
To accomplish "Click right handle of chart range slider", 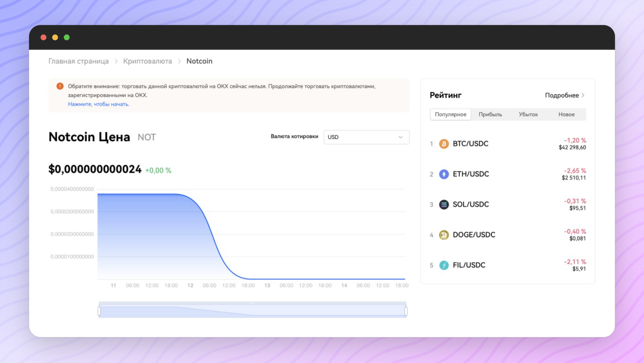I will 406,311.
